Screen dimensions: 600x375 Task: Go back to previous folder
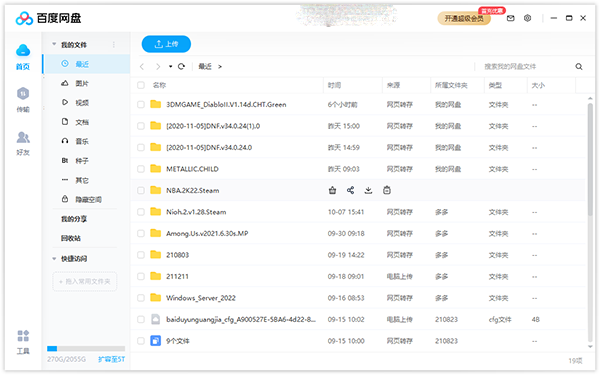point(142,67)
